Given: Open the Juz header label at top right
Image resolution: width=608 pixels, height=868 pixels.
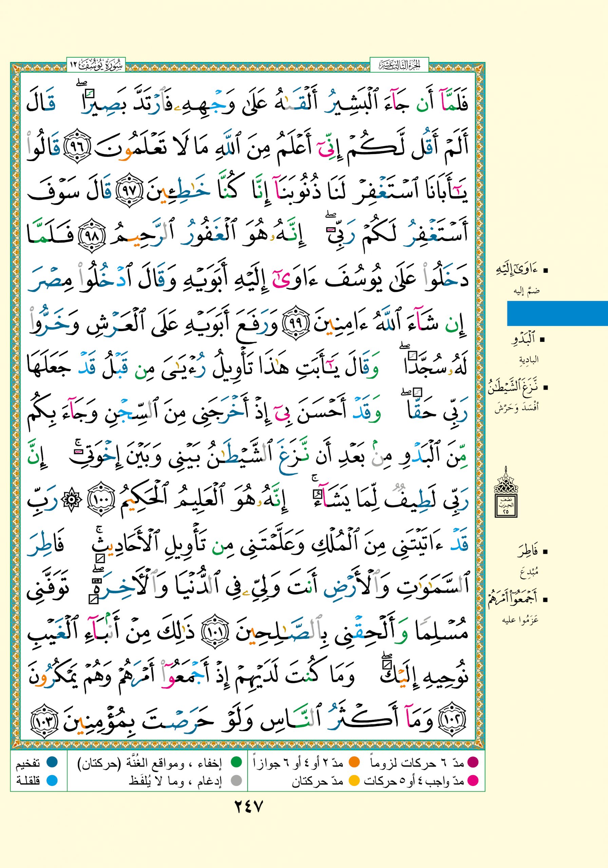Looking at the screenshot, I should (400, 65).
